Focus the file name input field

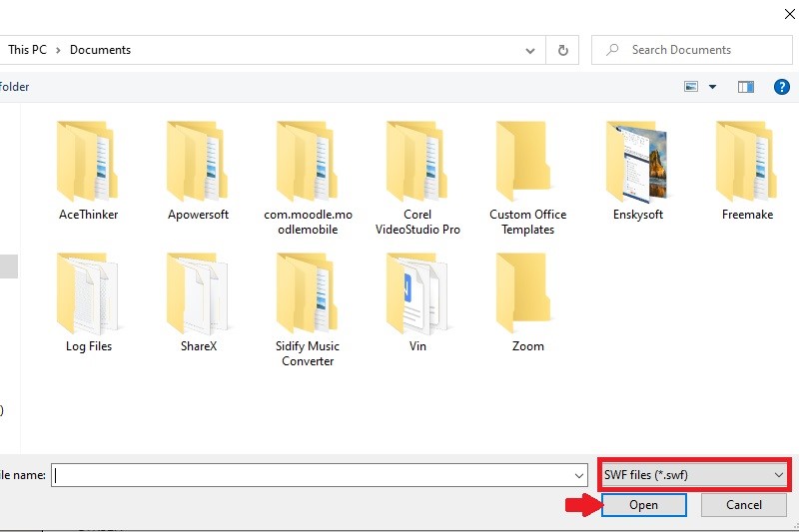(319, 475)
